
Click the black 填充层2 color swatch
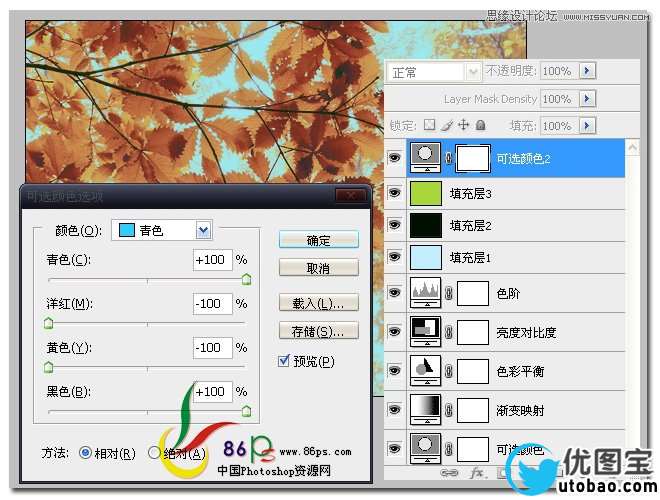tap(426, 226)
